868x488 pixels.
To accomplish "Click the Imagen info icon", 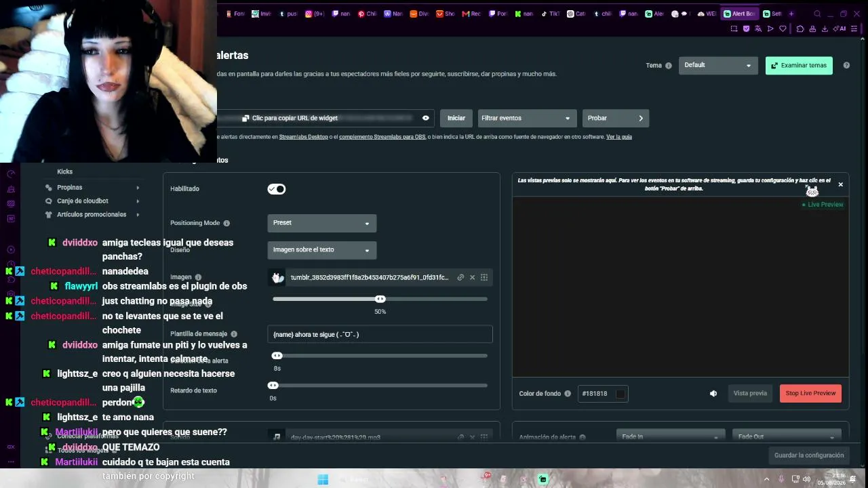I will point(198,277).
